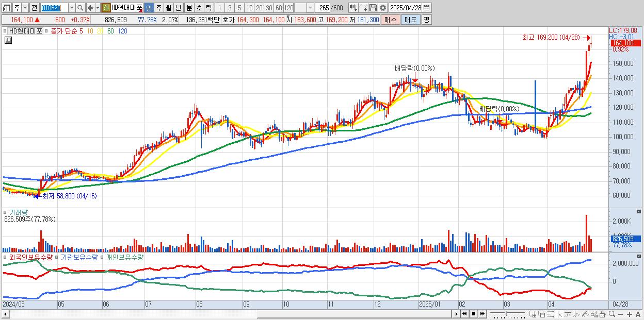Click the 5-day moving average legend

click(81, 31)
